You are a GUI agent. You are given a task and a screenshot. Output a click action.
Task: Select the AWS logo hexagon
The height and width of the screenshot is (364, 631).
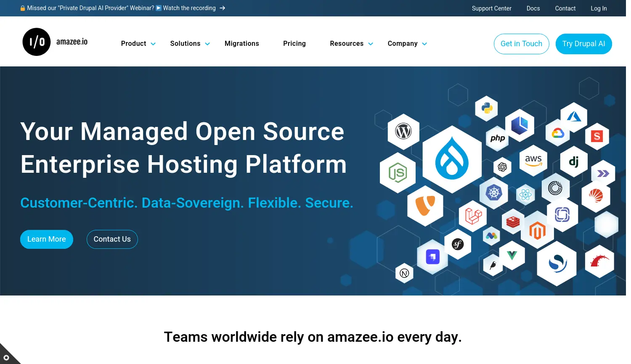(533, 160)
